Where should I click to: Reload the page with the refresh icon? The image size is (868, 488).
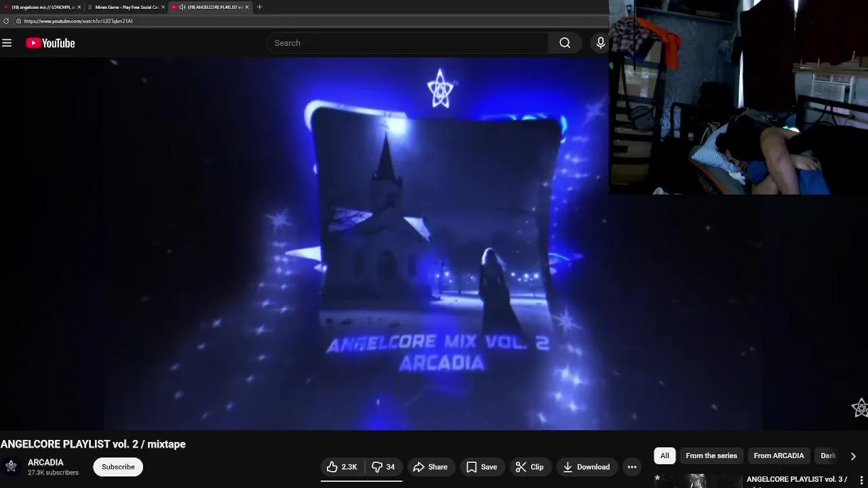coord(6,21)
